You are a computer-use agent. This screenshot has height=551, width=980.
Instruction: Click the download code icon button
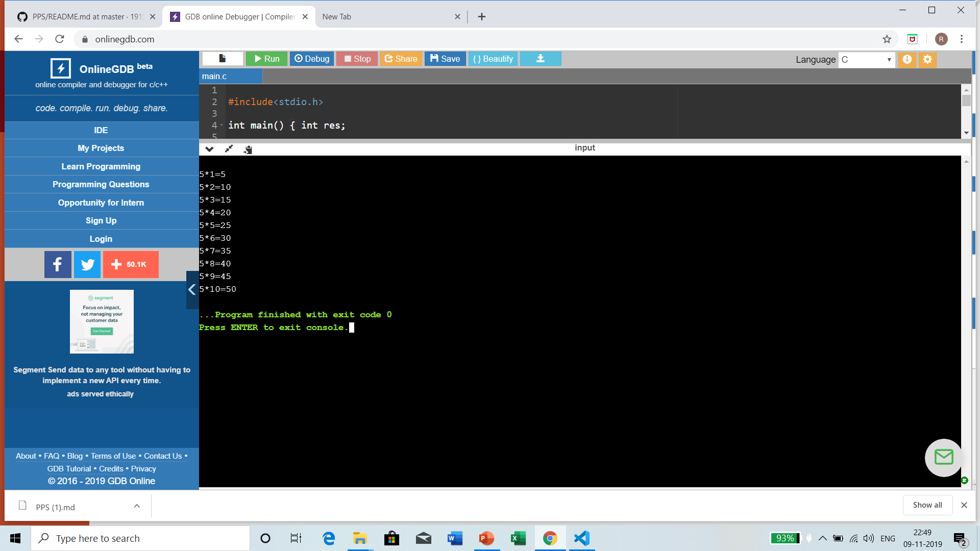click(541, 59)
